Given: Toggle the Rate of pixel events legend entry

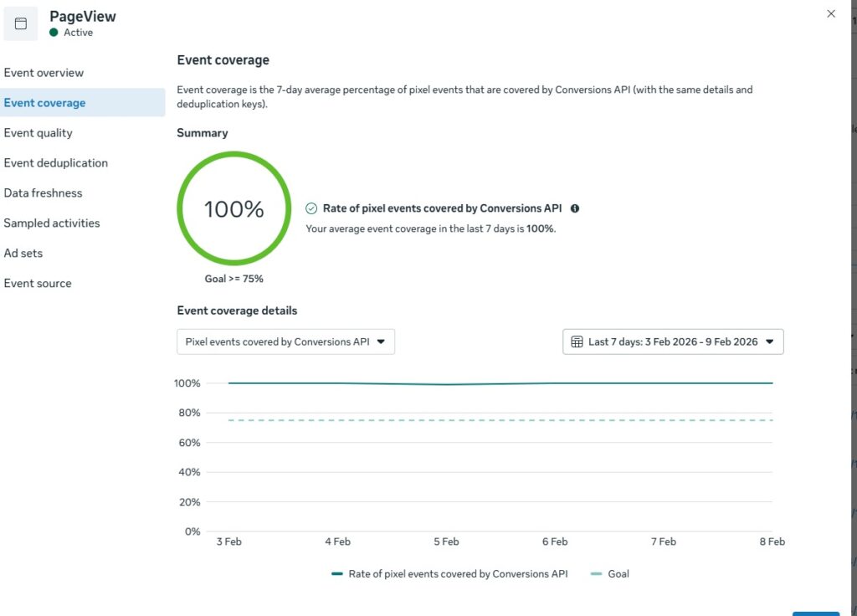Looking at the screenshot, I should (449, 574).
